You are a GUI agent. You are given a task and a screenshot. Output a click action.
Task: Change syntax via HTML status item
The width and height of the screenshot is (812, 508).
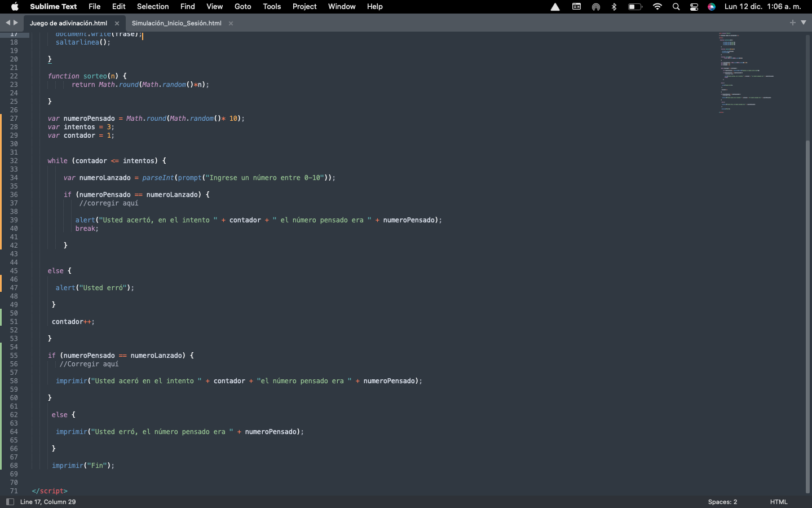779,502
